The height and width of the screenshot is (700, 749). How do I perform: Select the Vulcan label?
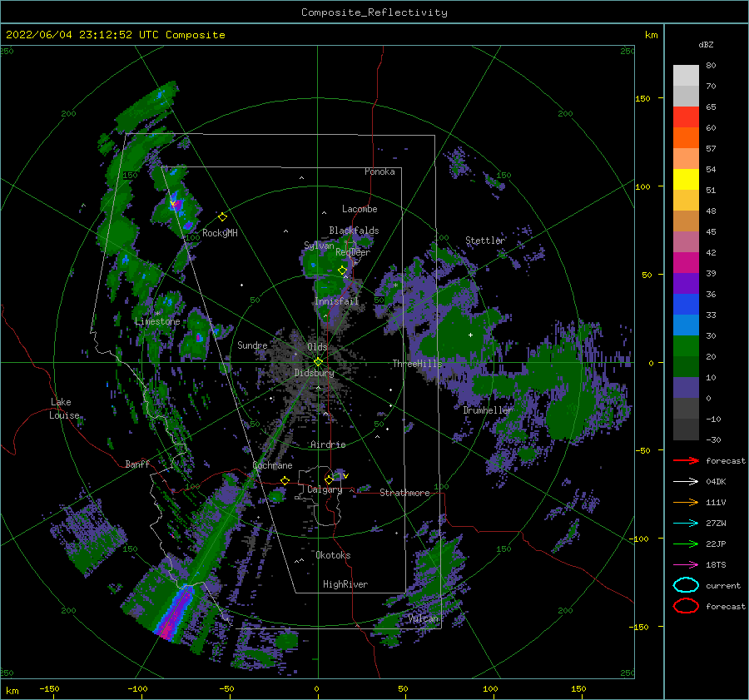tap(423, 618)
